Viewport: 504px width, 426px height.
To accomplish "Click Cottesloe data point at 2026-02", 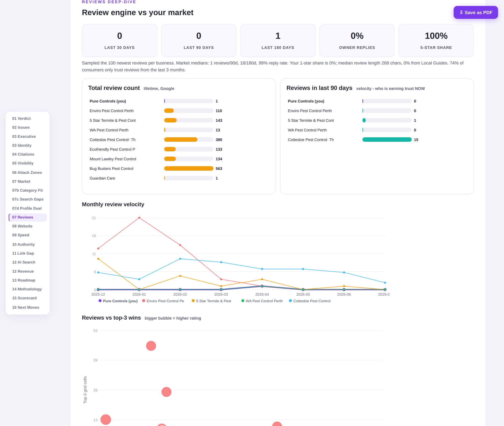I will tap(180, 259).
